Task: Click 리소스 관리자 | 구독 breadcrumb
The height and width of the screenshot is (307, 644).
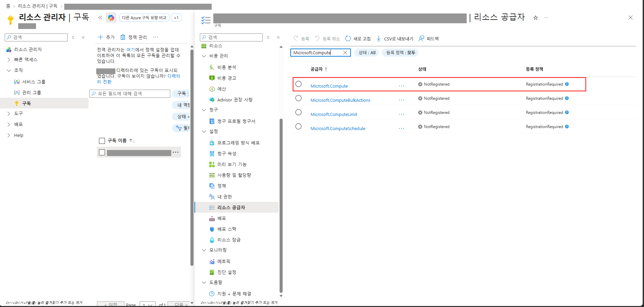Action: (x=38, y=6)
